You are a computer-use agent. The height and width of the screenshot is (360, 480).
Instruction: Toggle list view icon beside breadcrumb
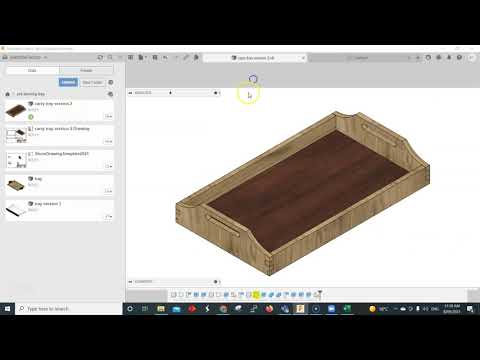pos(110,94)
